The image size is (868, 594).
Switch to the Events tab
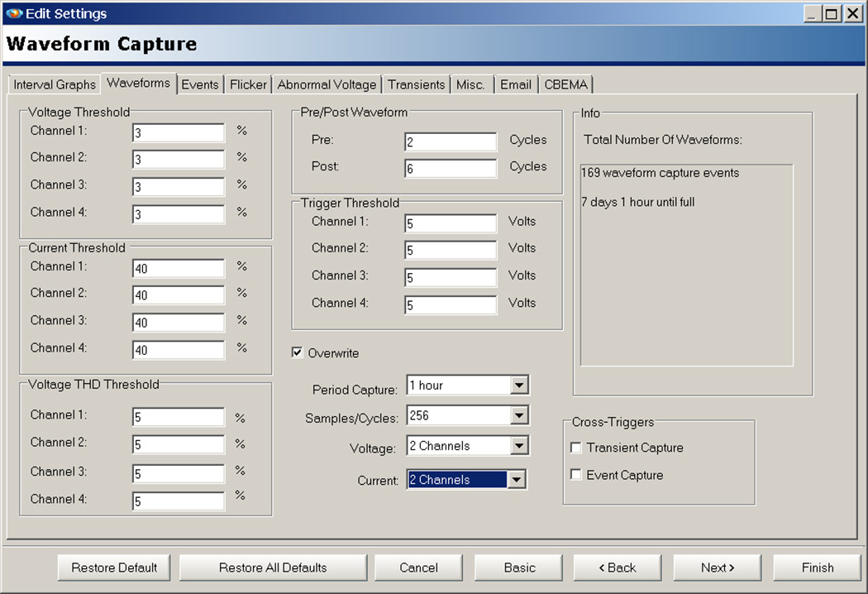click(x=200, y=84)
